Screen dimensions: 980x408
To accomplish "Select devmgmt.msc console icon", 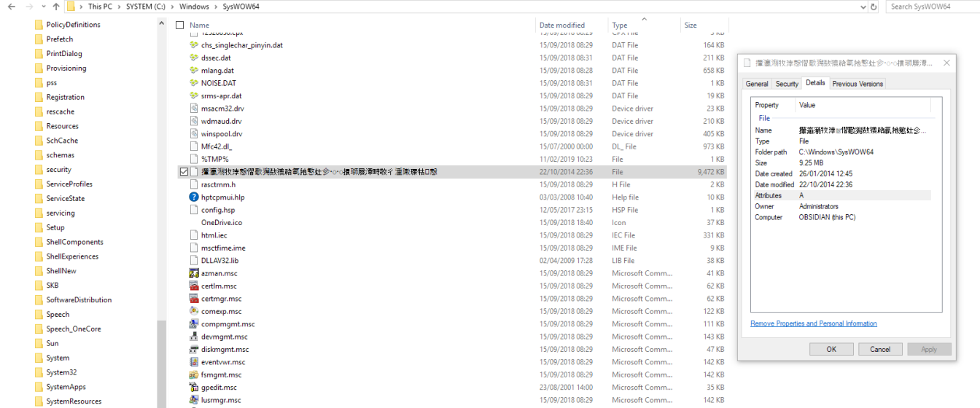I will (194, 337).
